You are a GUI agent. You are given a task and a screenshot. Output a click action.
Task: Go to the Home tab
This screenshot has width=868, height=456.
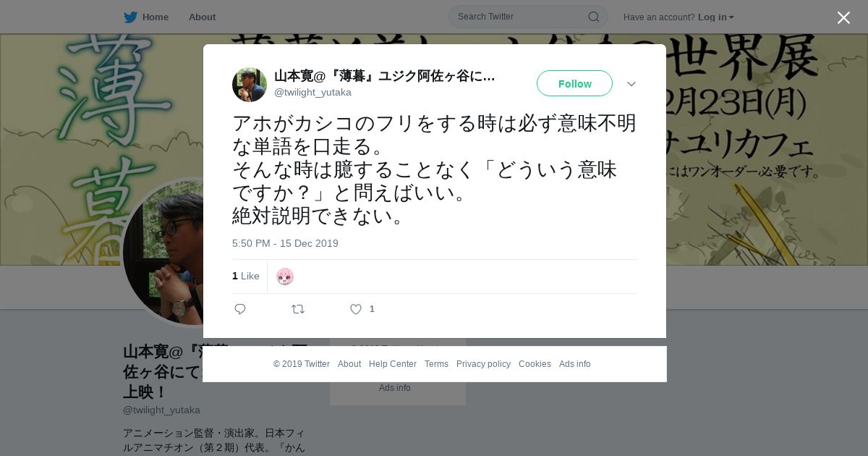[x=146, y=17]
